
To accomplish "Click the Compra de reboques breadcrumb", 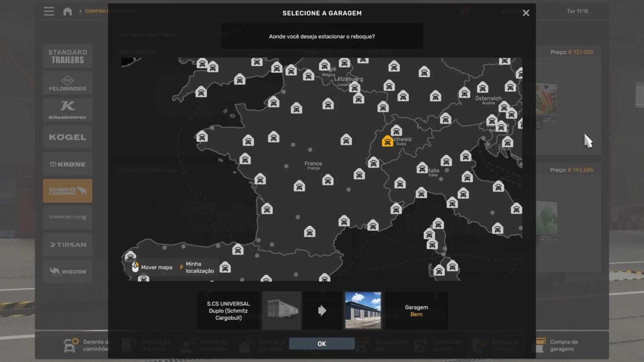I will point(97,11).
